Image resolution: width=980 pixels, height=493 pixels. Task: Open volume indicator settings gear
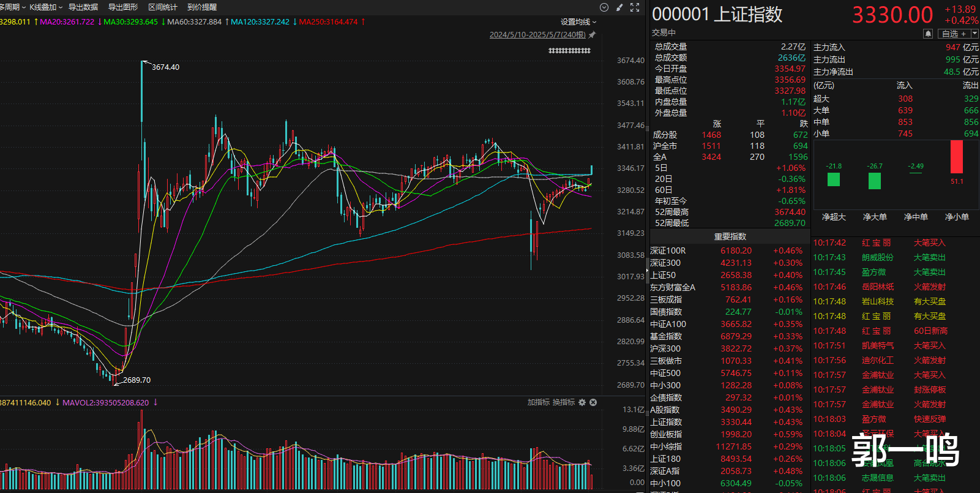pos(582,402)
